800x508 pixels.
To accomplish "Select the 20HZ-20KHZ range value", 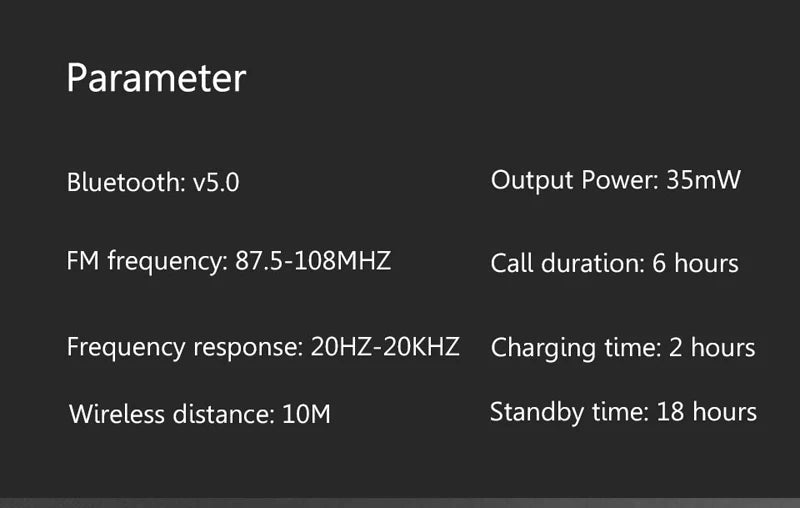I will tap(385, 348).
